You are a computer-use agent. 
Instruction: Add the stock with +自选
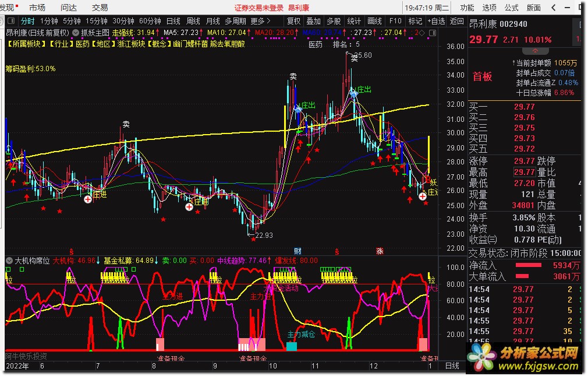point(437,21)
